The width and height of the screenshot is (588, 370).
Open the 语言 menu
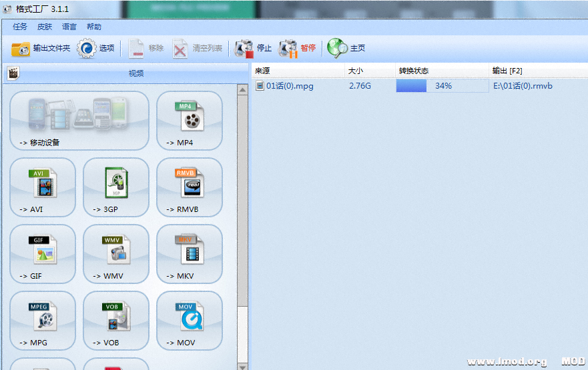69,27
